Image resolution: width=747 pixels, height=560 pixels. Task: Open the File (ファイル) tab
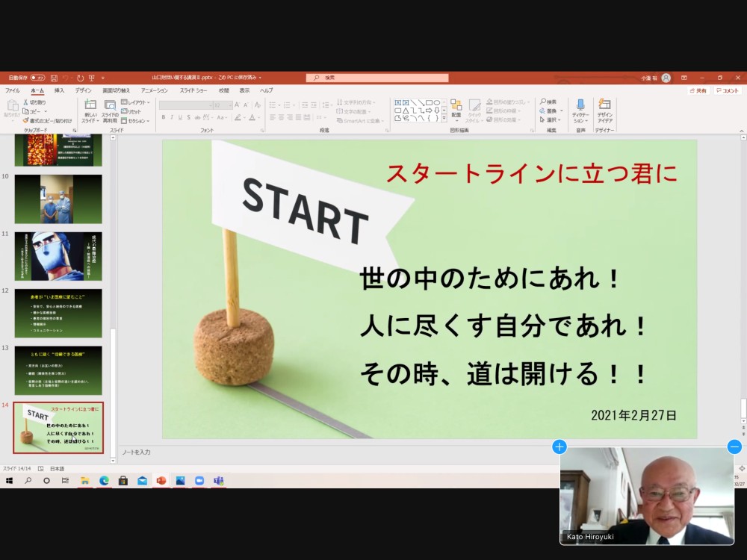click(x=13, y=90)
